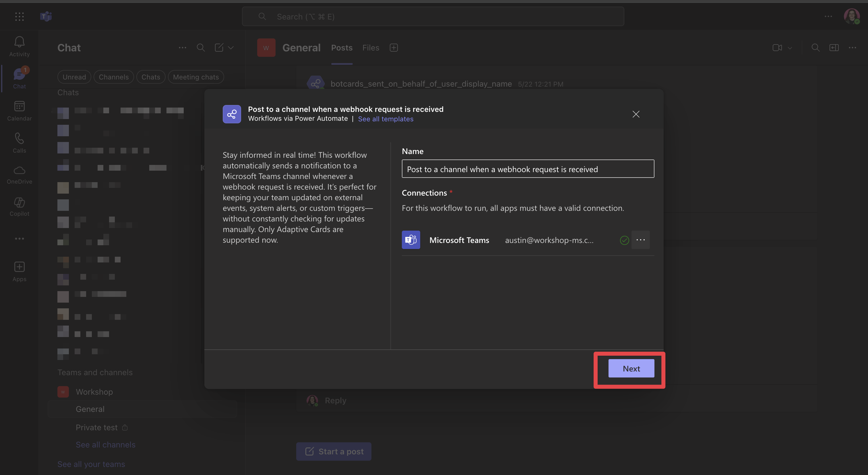The image size is (868, 475).
Task: Filter by Chats pill
Action: tap(151, 77)
